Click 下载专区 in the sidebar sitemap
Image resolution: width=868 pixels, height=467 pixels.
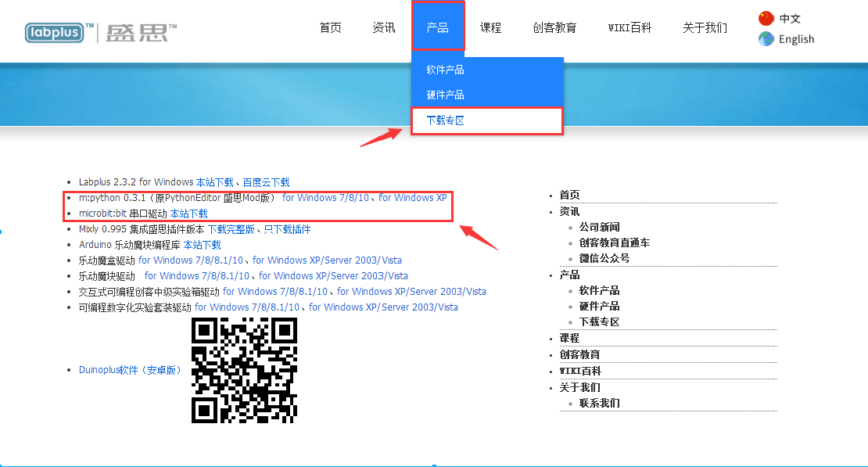(600, 322)
